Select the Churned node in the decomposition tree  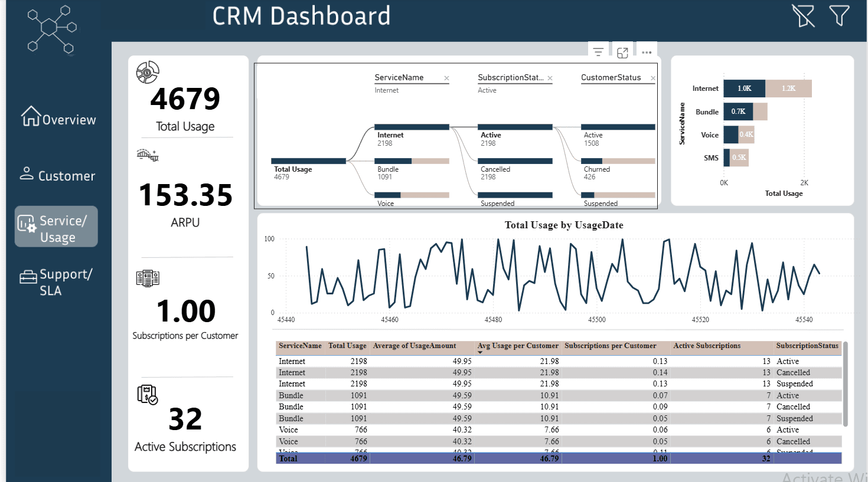(618, 161)
